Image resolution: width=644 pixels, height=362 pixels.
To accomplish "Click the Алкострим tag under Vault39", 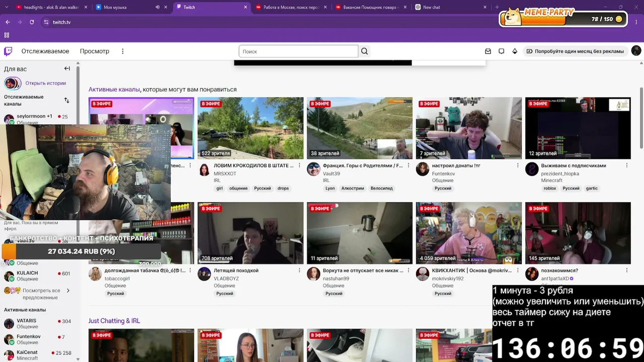I will pos(353,189).
